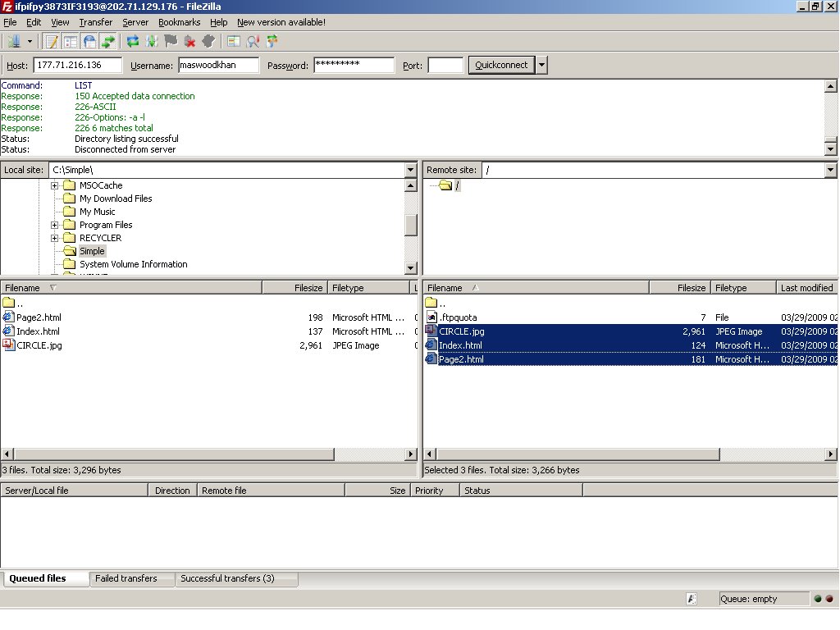Click the status bar icon left of Queue: empty

pyautogui.click(x=692, y=599)
